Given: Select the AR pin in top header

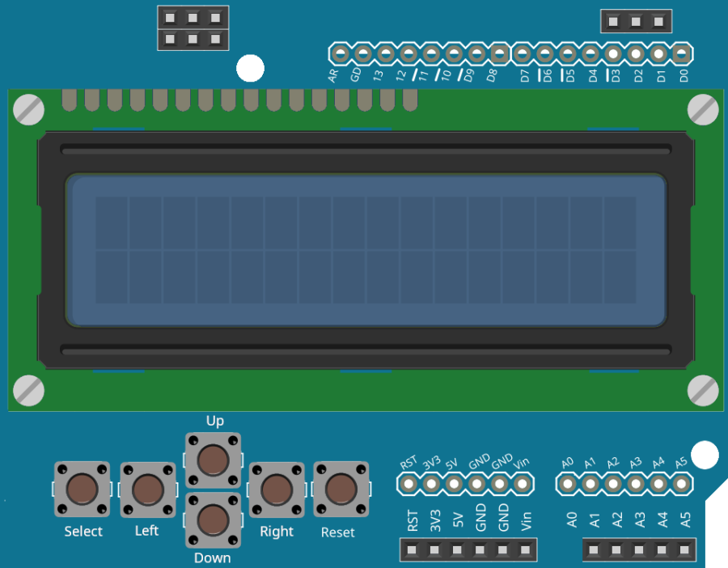Looking at the screenshot, I should (341, 54).
